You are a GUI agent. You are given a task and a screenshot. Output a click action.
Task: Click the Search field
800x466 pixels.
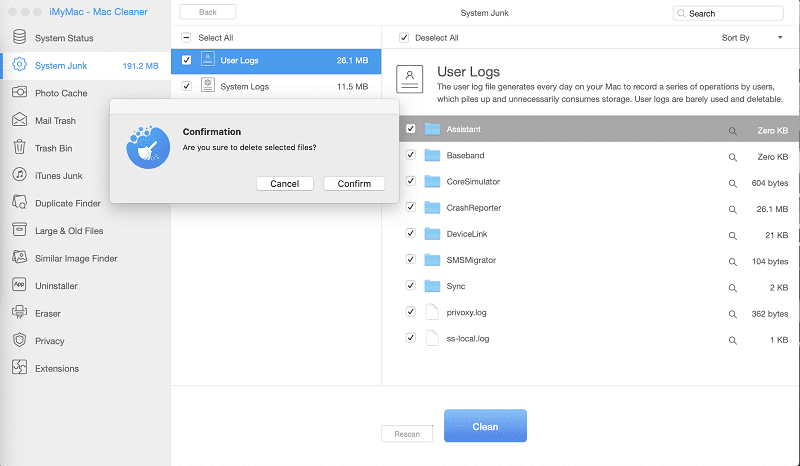click(728, 13)
